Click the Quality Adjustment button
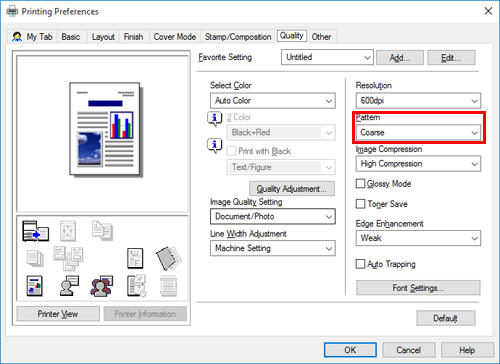This screenshot has width=500, height=364. tap(292, 189)
